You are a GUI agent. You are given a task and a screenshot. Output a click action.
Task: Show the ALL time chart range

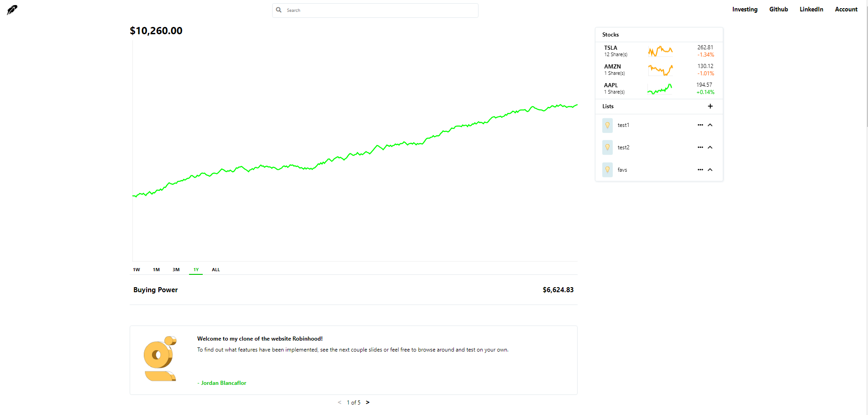coord(216,270)
